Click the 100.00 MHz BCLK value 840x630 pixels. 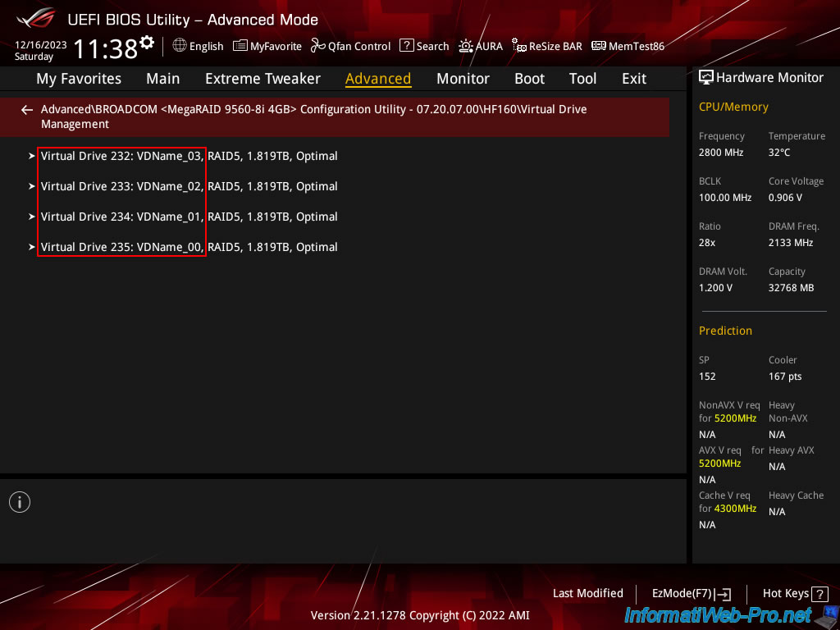pos(725,198)
